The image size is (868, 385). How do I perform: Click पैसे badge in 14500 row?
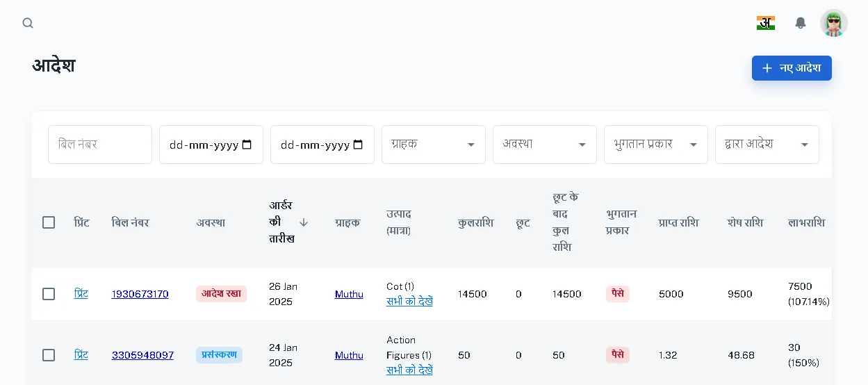pos(617,294)
